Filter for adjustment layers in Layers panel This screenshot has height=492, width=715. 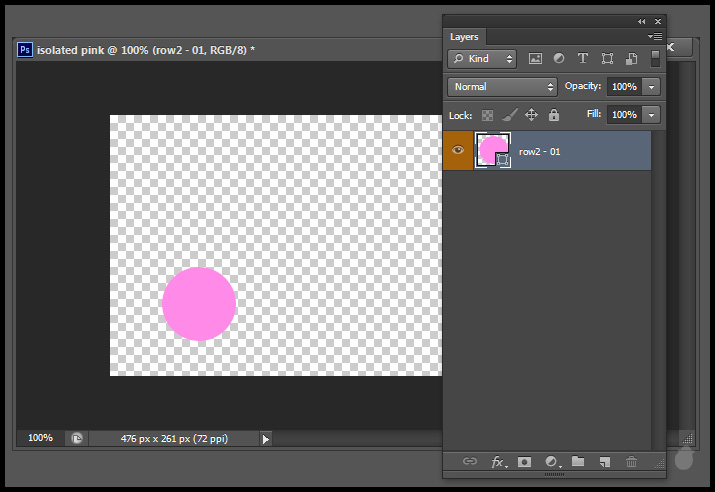[x=559, y=59]
